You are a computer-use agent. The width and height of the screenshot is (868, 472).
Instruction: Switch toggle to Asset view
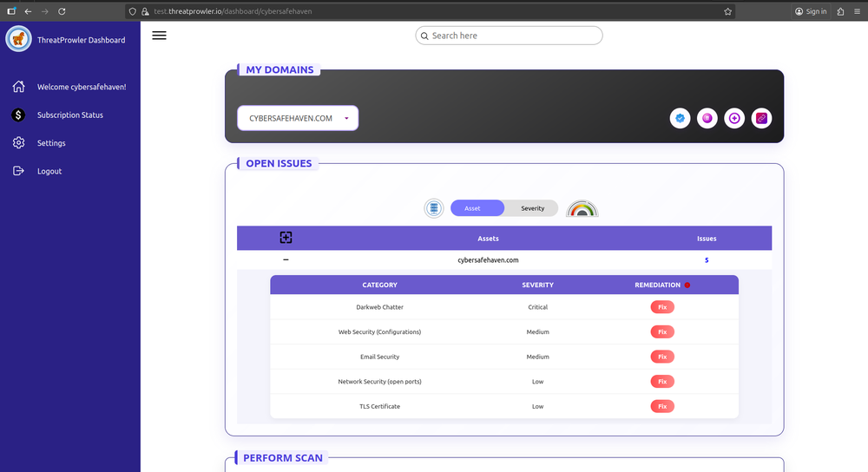tap(477, 208)
